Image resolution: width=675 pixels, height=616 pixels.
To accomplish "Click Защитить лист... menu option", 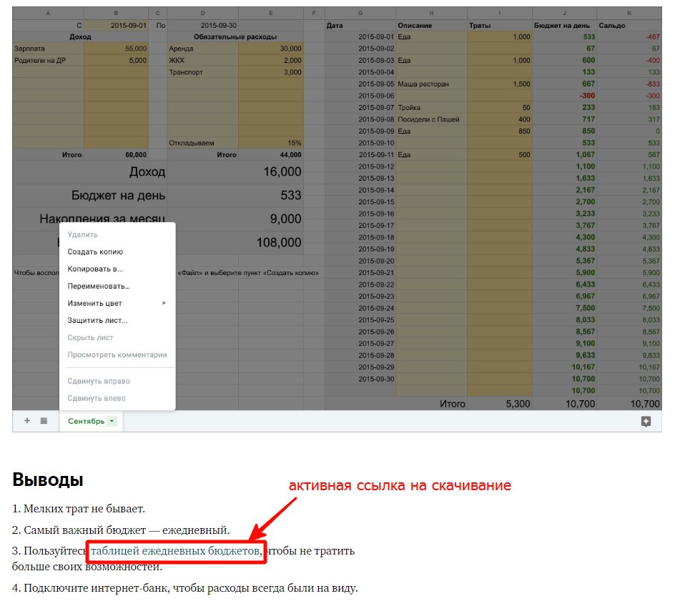I will click(x=97, y=320).
